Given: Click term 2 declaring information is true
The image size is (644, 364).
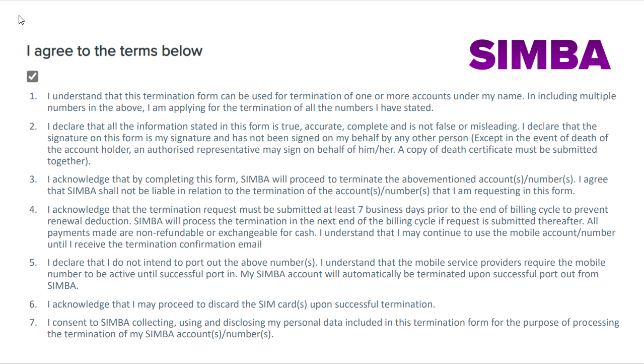Looking at the screenshot, I should pyautogui.click(x=328, y=144).
